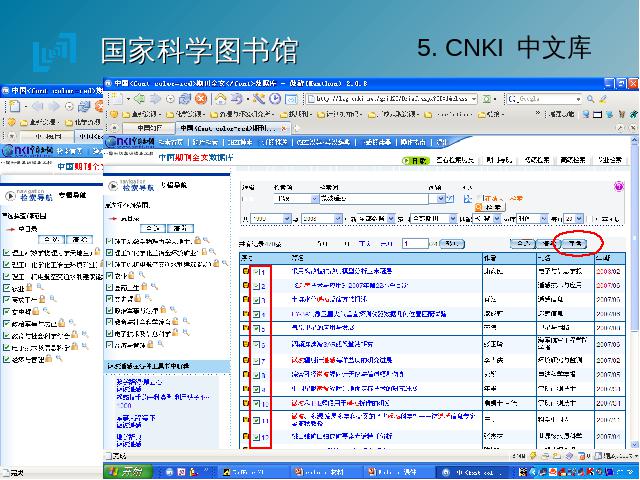Click the Refresh page icon in front browser
This screenshot has height=480, width=640.
(x=185, y=99)
